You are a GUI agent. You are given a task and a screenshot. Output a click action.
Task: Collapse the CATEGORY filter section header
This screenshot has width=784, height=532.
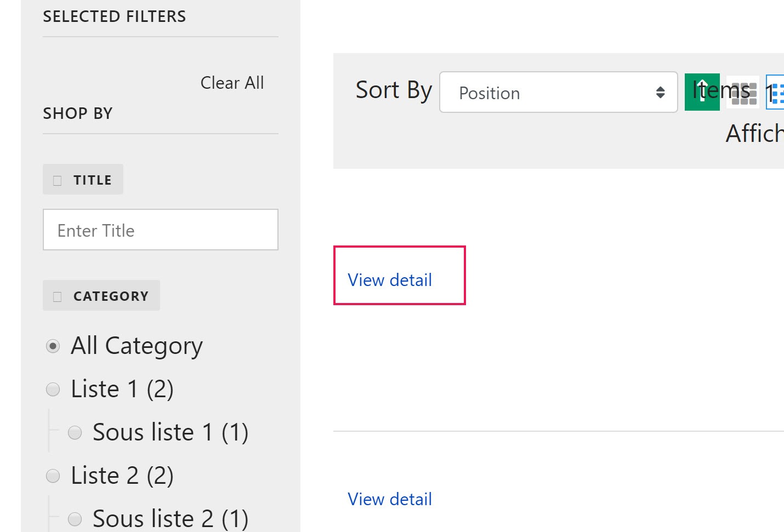111,296
